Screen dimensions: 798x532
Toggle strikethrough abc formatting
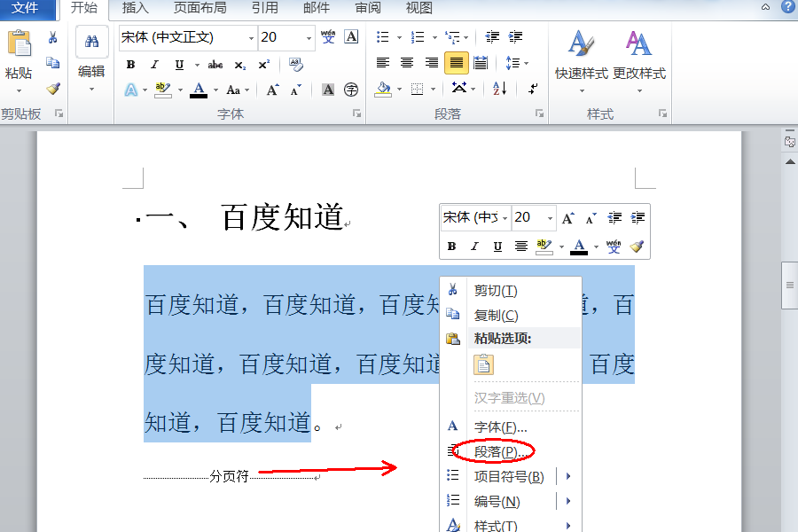tap(215, 65)
